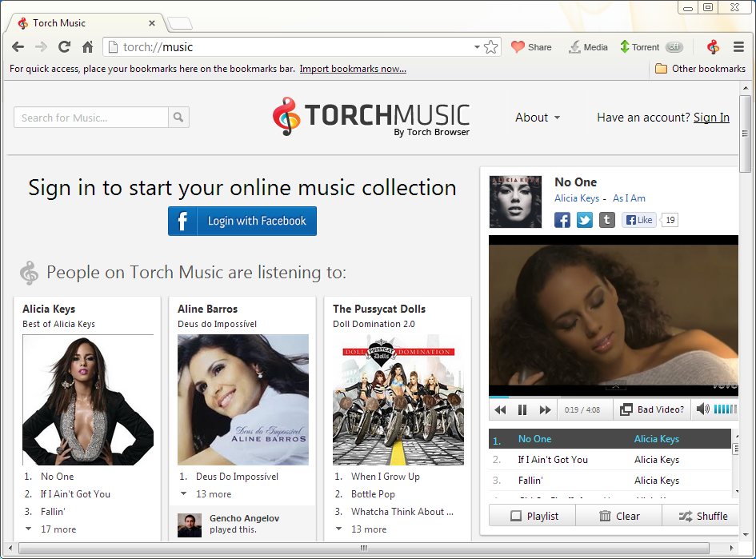This screenshot has width=756, height=559.
Task: Click the Sign In link
Action: 711,118
